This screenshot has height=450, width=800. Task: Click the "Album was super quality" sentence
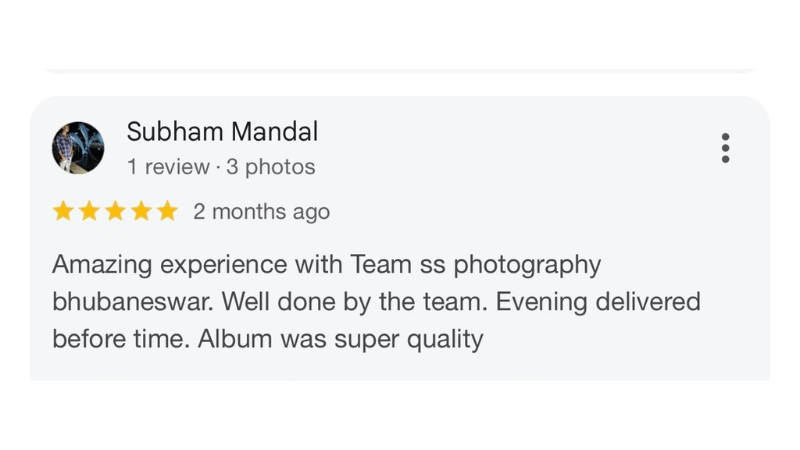pos(340,339)
